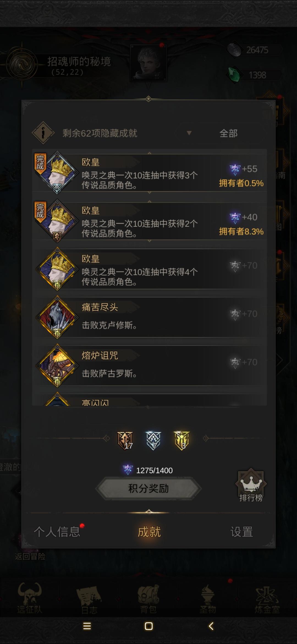The height and width of the screenshot is (644, 297).
Task: Select the 成就 tab
Action: 149,531
